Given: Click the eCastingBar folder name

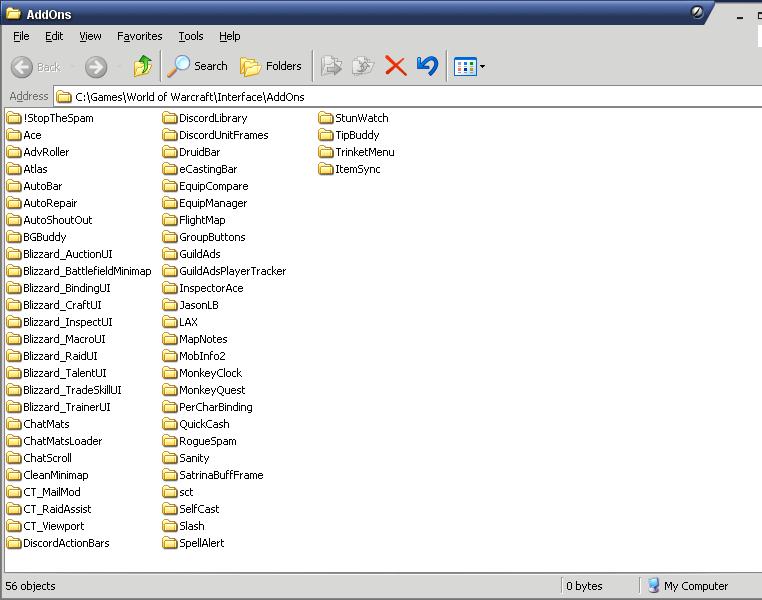Looking at the screenshot, I should (208, 169).
